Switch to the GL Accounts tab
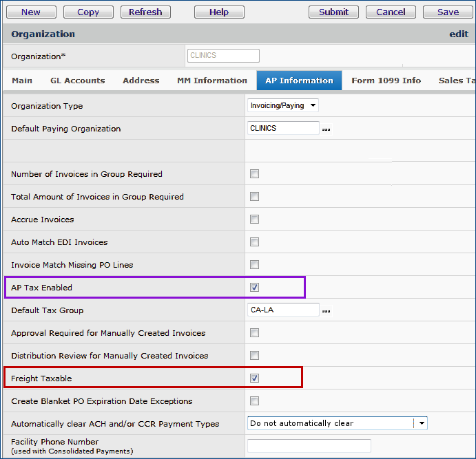476x459 pixels. click(77, 81)
